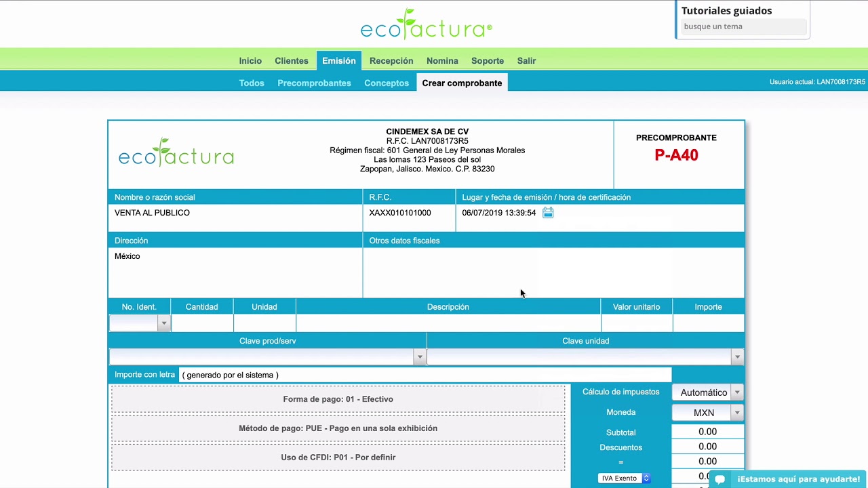Image resolution: width=868 pixels, height=488 pixels.
Task: Open the Conceptos submenu
Action: tap(387, 83)
